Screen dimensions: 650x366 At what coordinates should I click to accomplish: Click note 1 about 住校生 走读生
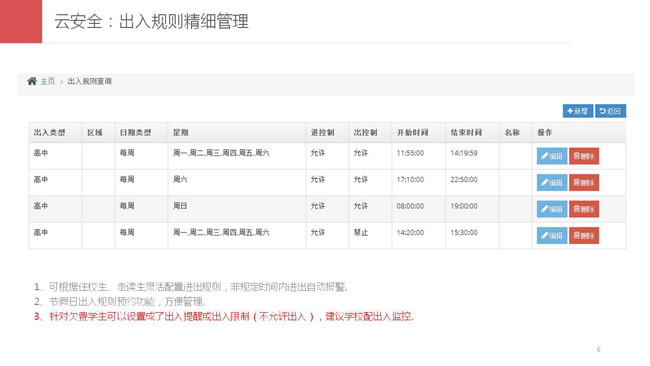click(191, 287)
